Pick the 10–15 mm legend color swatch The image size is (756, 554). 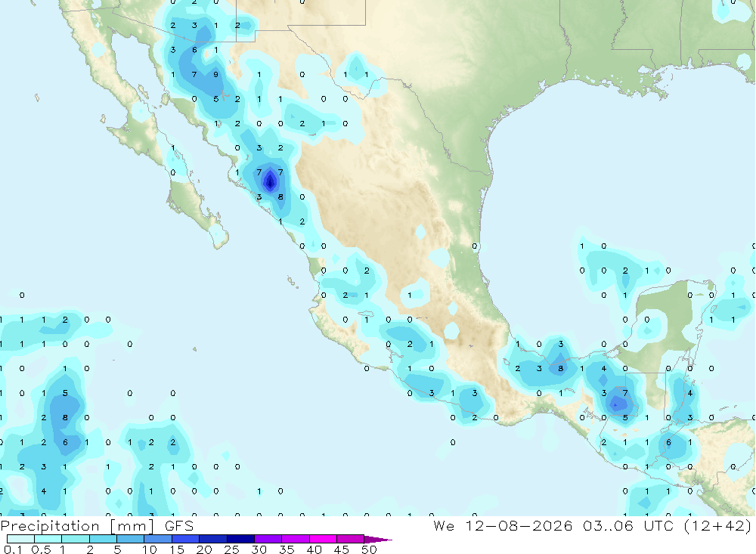pyautogui.click(x=158, y=539)
